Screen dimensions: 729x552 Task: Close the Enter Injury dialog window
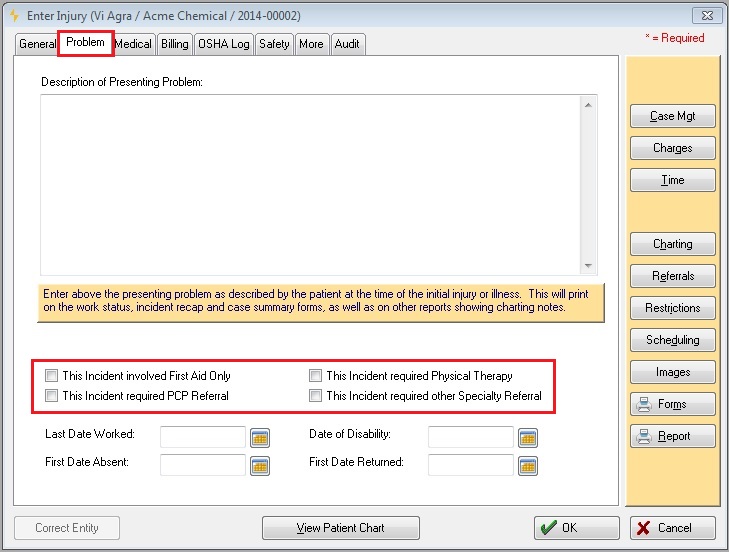pos(707,15)
